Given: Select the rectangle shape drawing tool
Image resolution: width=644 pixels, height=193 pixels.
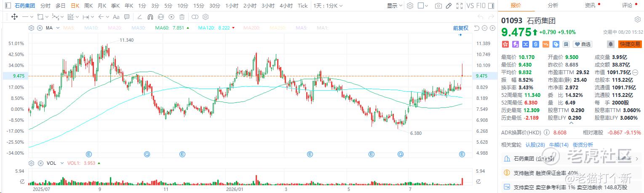Looking at the screenshot, I should pyautogui.click(x=40, y=17).
